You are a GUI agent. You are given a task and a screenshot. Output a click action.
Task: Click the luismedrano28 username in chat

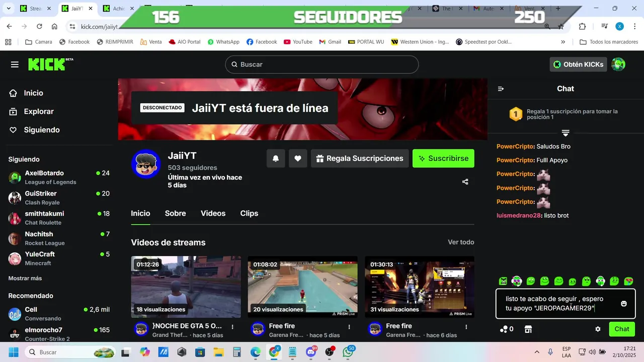518,215
